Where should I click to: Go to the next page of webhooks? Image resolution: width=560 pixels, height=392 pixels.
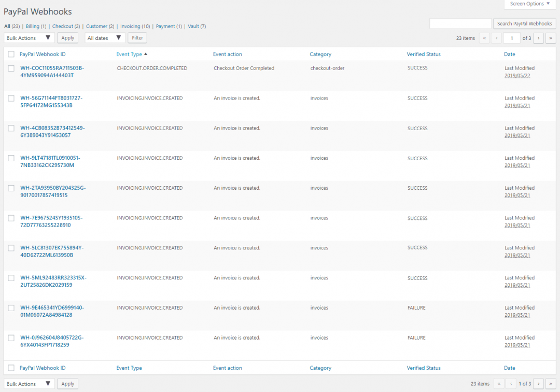coord(538,38)
